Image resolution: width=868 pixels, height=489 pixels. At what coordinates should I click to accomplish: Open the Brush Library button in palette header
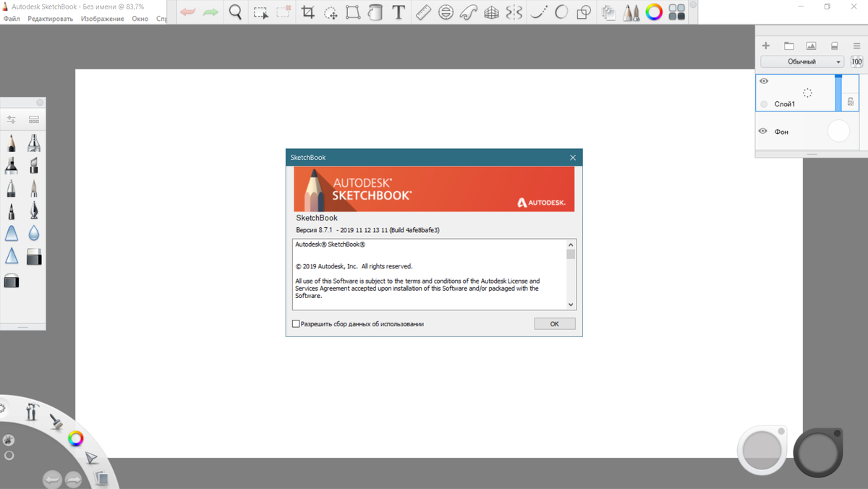[x=34, y=119]
